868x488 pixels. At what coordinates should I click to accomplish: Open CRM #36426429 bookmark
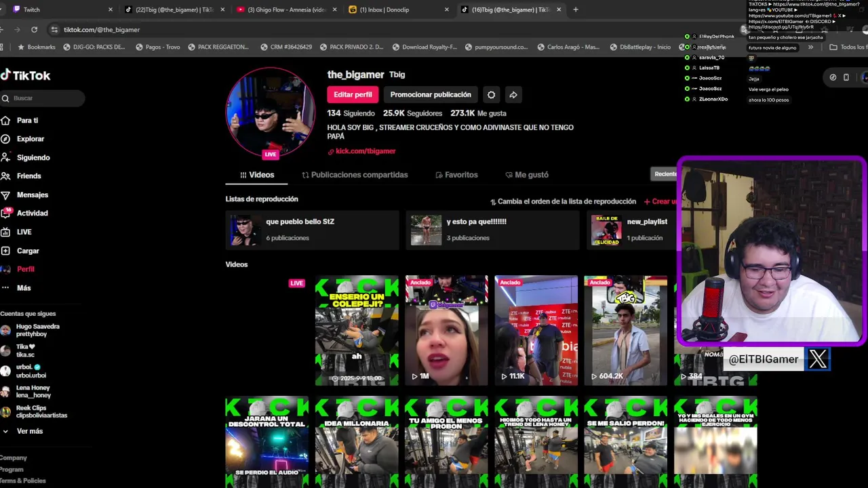(x=286, y=47)
